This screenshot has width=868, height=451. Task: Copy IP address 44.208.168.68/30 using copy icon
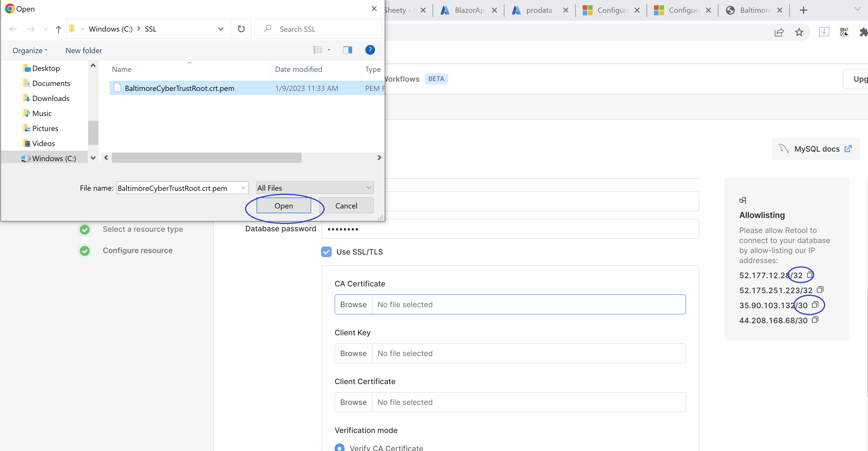815,319
